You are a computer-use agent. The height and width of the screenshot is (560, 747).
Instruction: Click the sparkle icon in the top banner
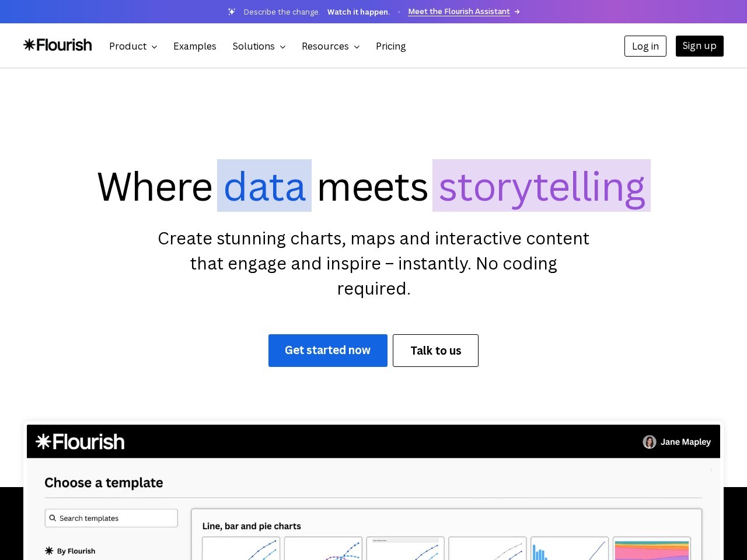click(x=232, y=12)
